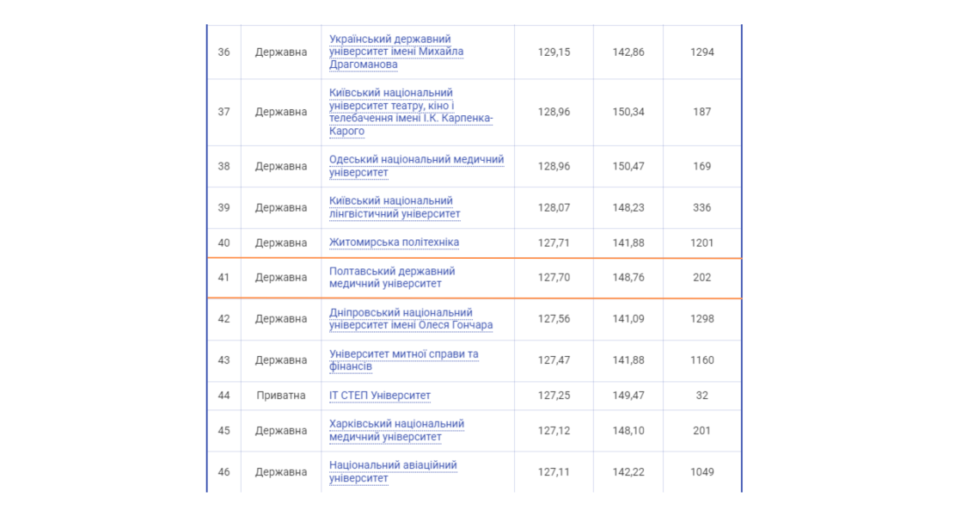Click the 1294 count value
This screenshot has height=516, width=980.
point(701,52)
